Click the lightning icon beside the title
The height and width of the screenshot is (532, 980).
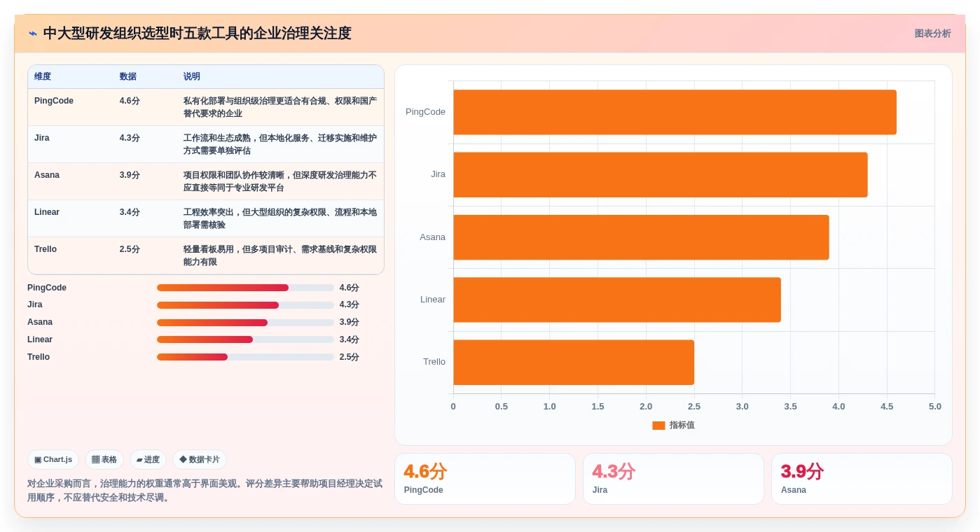pos(33,34)
